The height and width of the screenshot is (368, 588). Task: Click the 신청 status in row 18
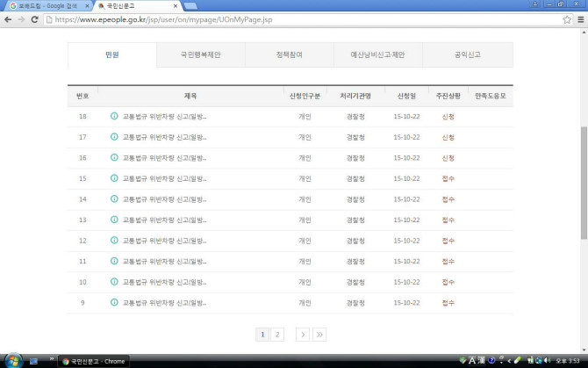point(448,117)
